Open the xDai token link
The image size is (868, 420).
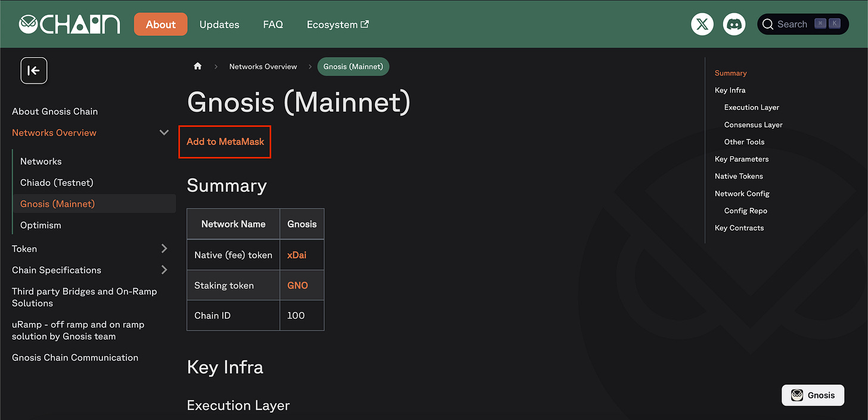(296, 255)
